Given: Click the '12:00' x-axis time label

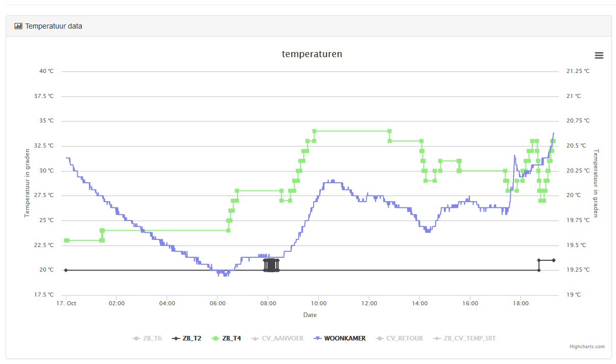Looking at the screenshot, I should click(x=369, y=303).
